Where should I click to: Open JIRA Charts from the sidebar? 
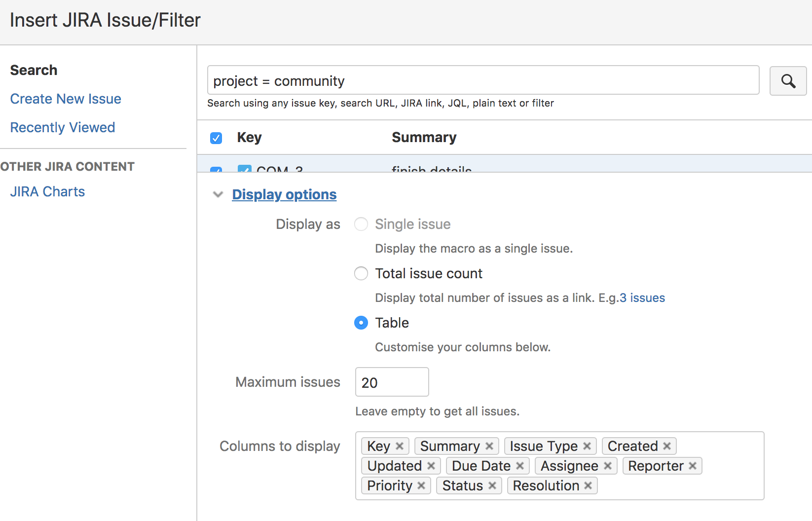(47, 191)
